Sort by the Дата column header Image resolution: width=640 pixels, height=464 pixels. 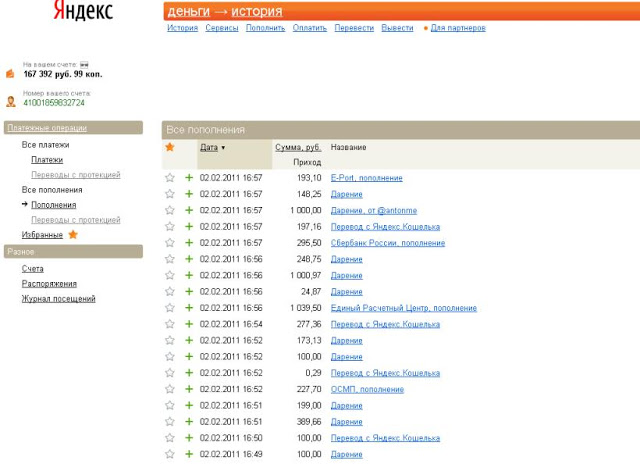[209, 147]
